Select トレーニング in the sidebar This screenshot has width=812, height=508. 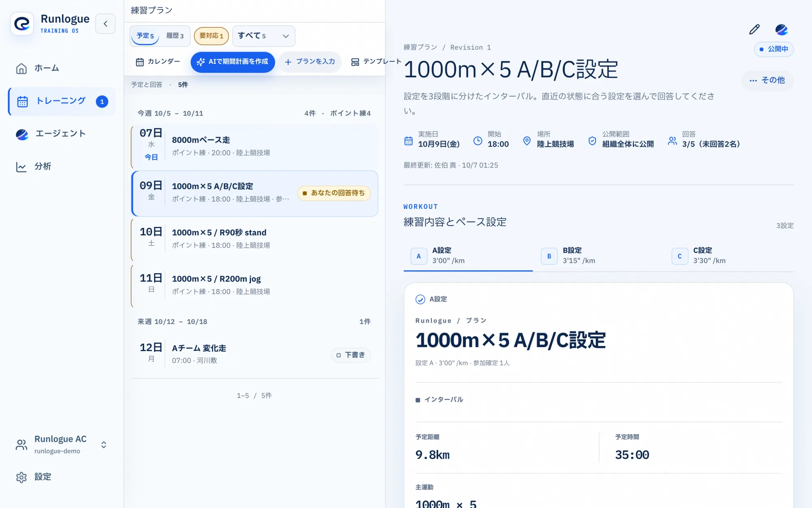pyautogui.click(x=62, y=101)
